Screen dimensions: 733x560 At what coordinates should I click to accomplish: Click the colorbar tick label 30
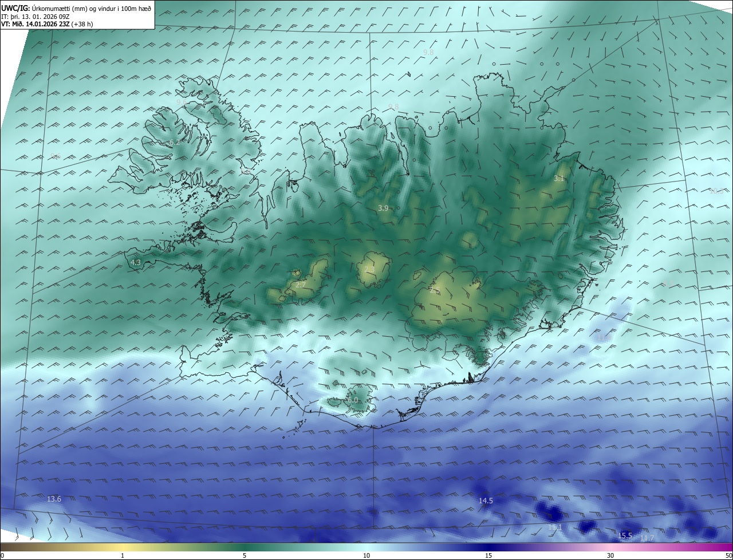[610, 555]
